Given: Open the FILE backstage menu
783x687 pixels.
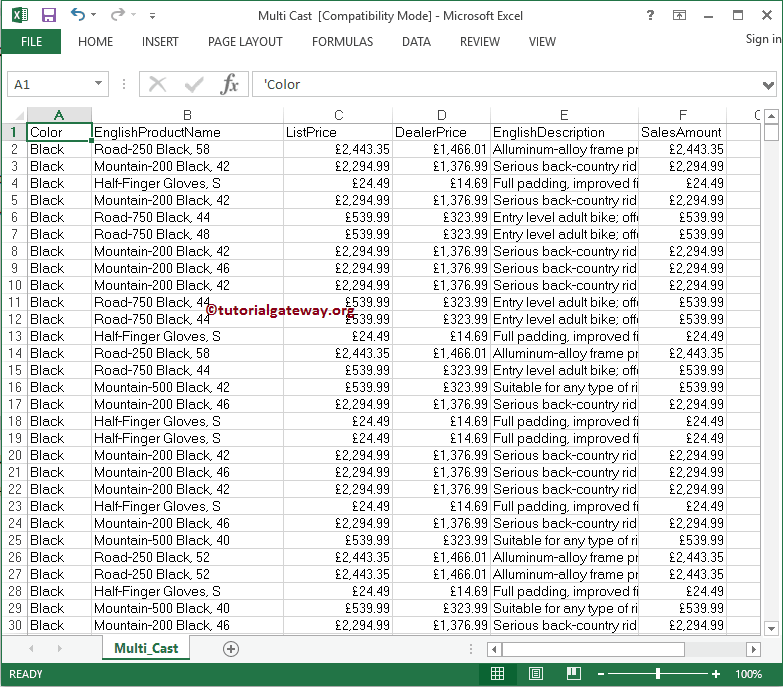Looking at the screenshot, I should (31, 42).
